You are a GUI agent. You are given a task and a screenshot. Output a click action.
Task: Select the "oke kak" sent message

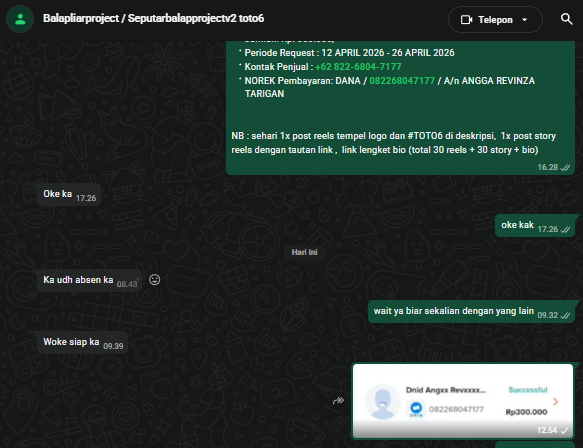(x=535, y=226)
